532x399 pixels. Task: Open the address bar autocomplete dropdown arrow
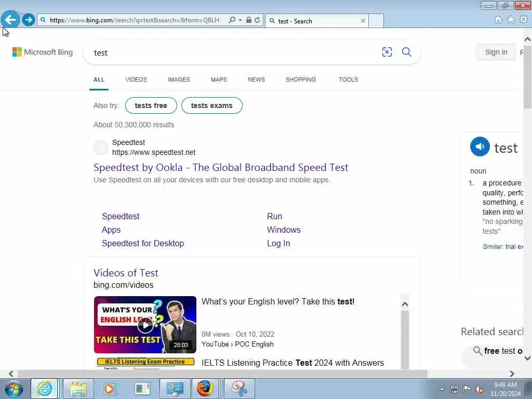pyautogui.click(x=240, y=20)
